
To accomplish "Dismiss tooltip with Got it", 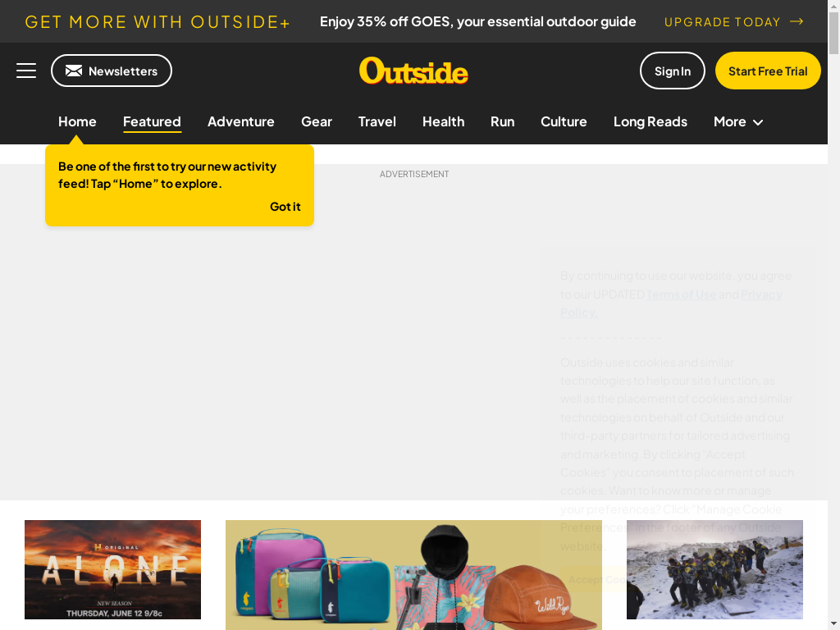I will pyautogui.click(x=285, y=206).
